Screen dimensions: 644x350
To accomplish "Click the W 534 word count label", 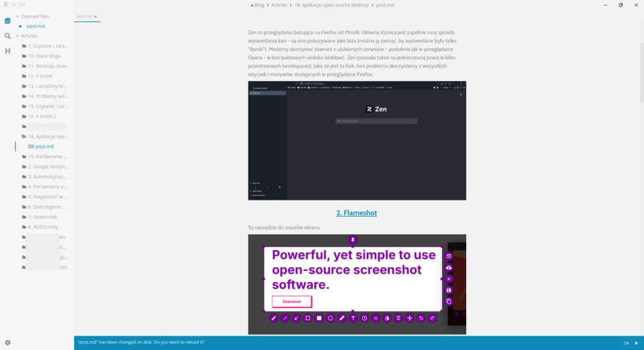I will tap(18, 4).
